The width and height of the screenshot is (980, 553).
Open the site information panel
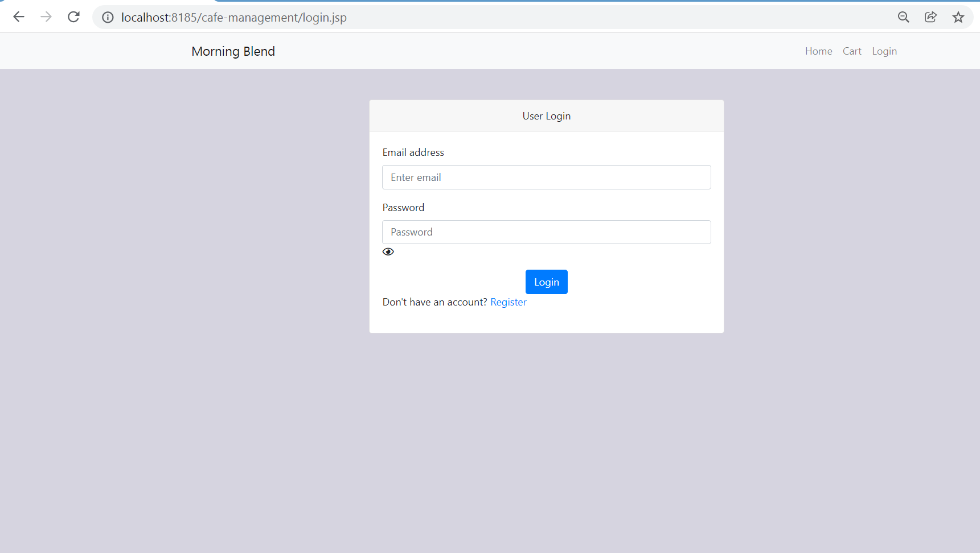[108, 17]
